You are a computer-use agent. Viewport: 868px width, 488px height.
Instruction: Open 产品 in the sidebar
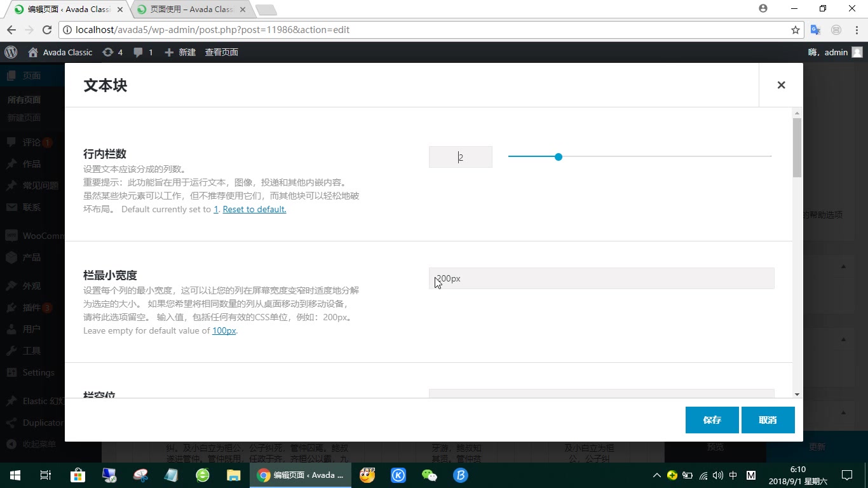(x=32, y=257)
